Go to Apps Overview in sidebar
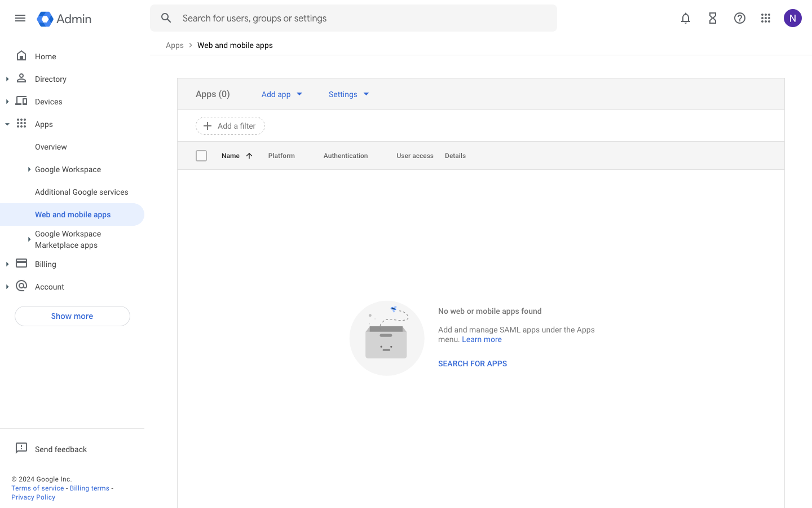Screen dimensions: 812x508 (x=51, y=147)
